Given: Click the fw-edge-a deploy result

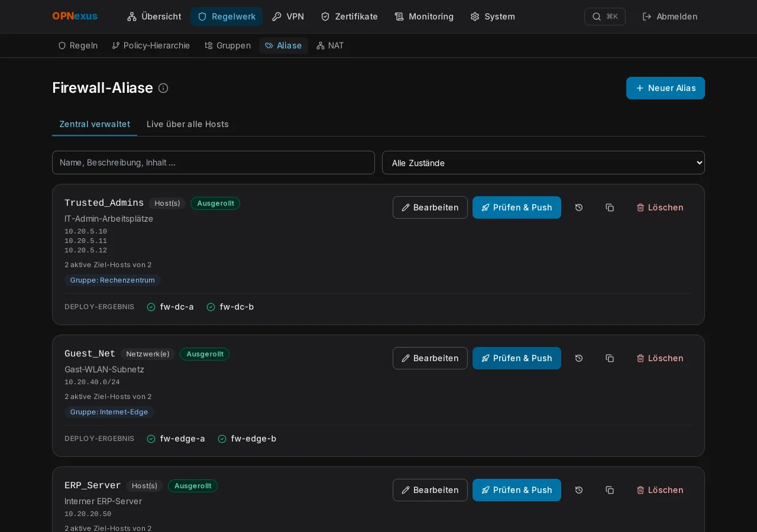Looking at the screenshot, I should point(176,439).
